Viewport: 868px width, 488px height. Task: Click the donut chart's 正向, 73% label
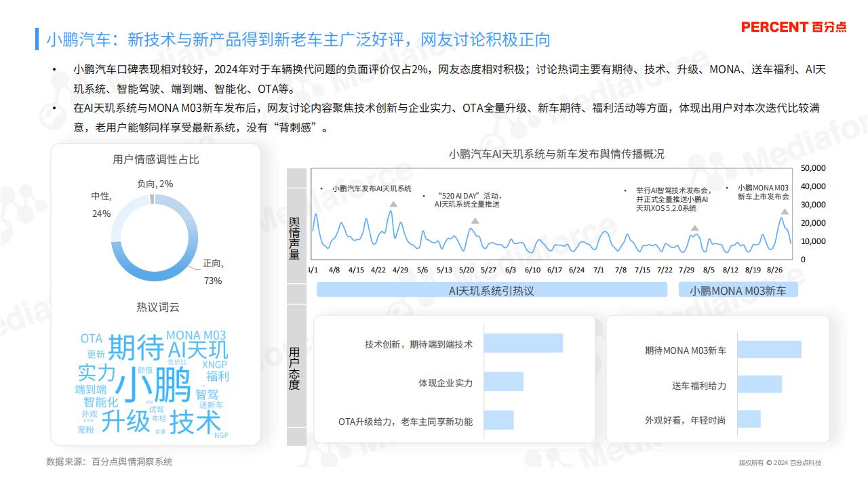(x=213, y=272)
